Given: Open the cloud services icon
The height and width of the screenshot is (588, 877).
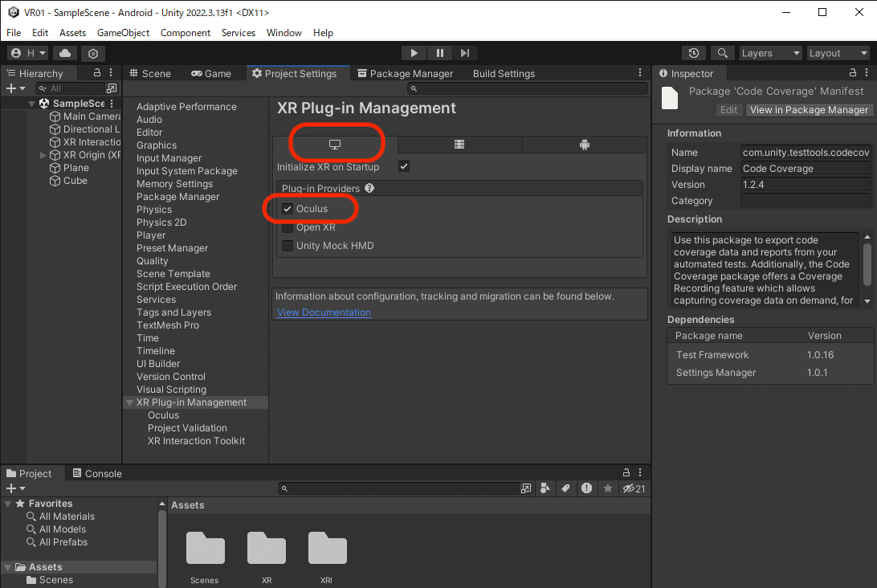Looking at the screenshot, I should tap(65, 53).
